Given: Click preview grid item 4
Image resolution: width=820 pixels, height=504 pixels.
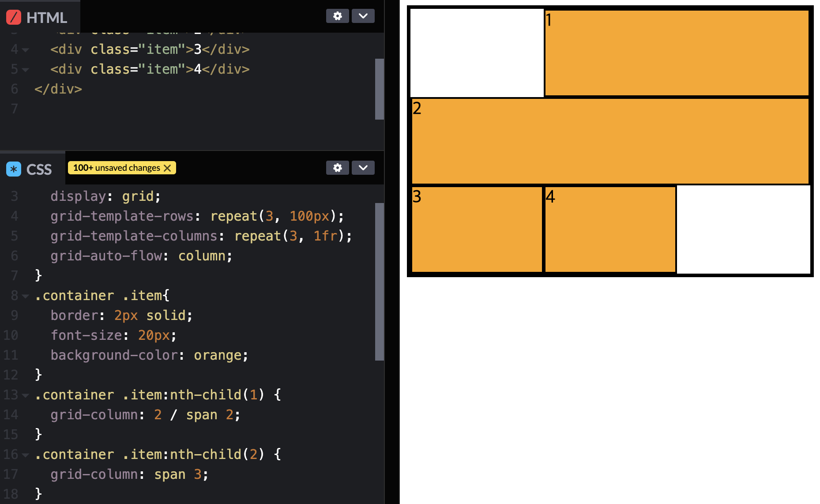Looking at the screenshot, I should click(610, 229).
